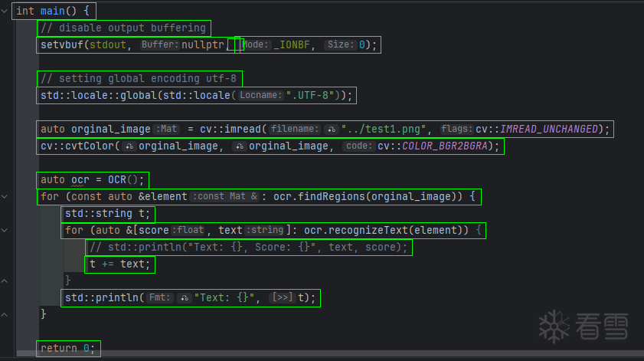This screenshot has width=644, height=361.
Task: Click fold-end marker after inner loop brace
Action: [x=4, y=281]
